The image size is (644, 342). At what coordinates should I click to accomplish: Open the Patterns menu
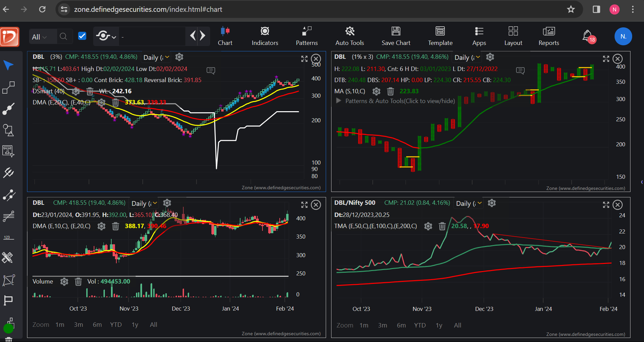[307, 36]
